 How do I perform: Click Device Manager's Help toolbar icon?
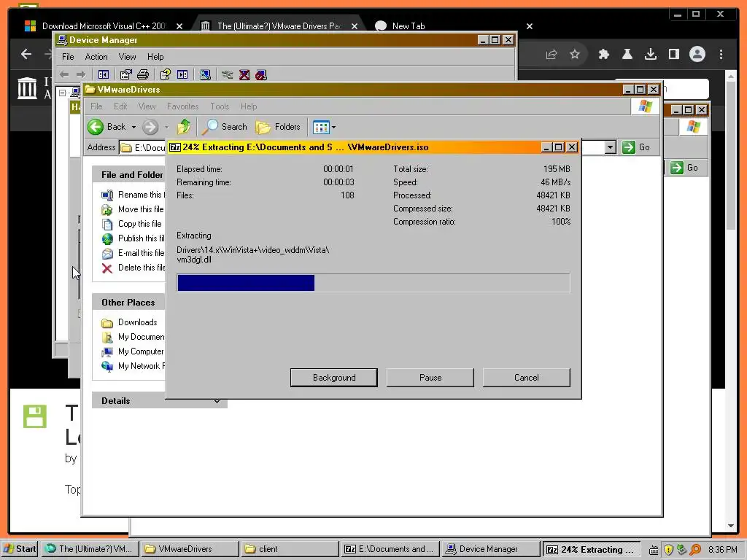166,75
